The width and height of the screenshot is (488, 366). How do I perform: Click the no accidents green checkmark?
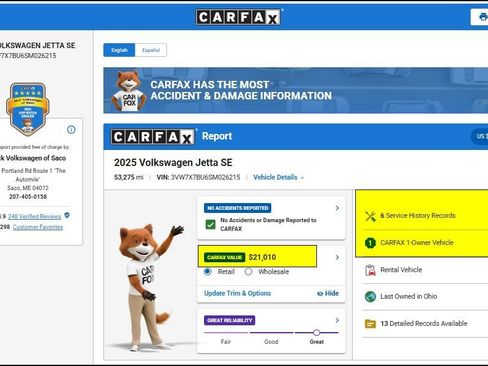click(x=210, y=224)
